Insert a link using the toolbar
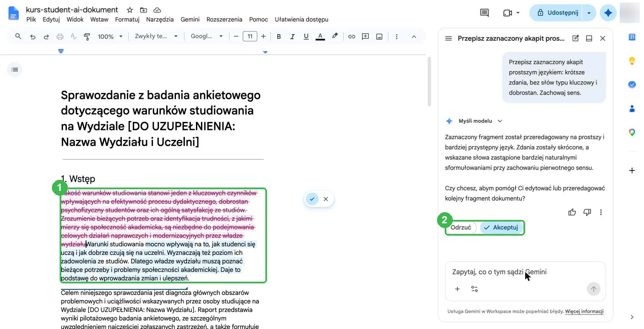644x329 pixels. (351, 37)
